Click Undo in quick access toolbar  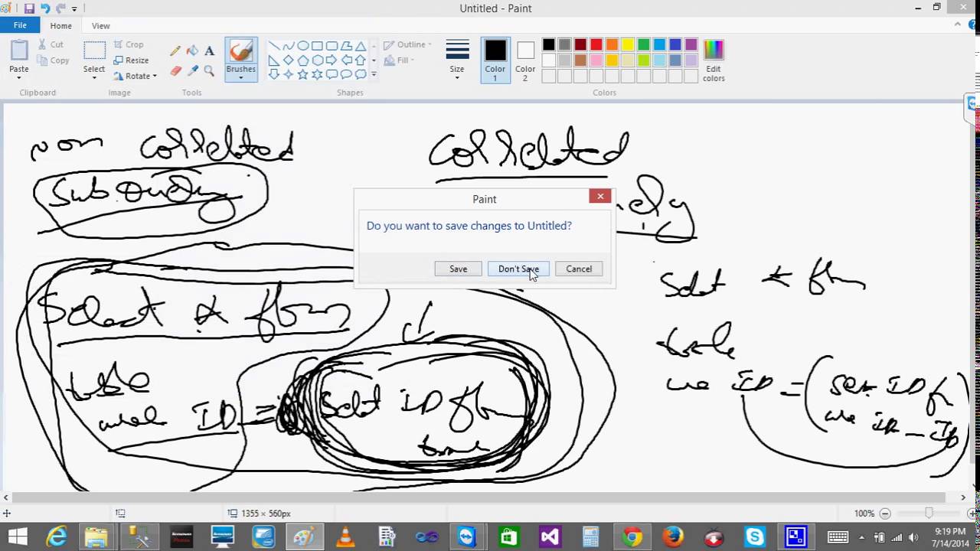point(45,8)
